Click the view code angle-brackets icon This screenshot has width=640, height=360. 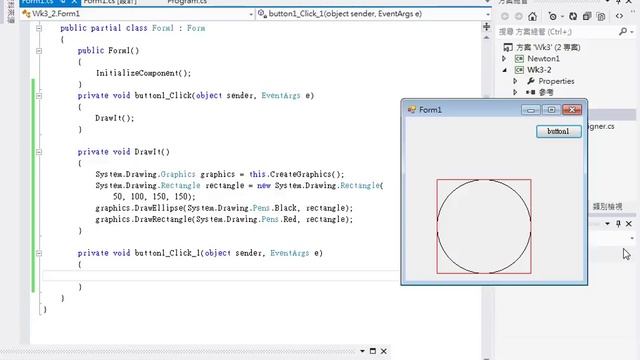point(619,16)
